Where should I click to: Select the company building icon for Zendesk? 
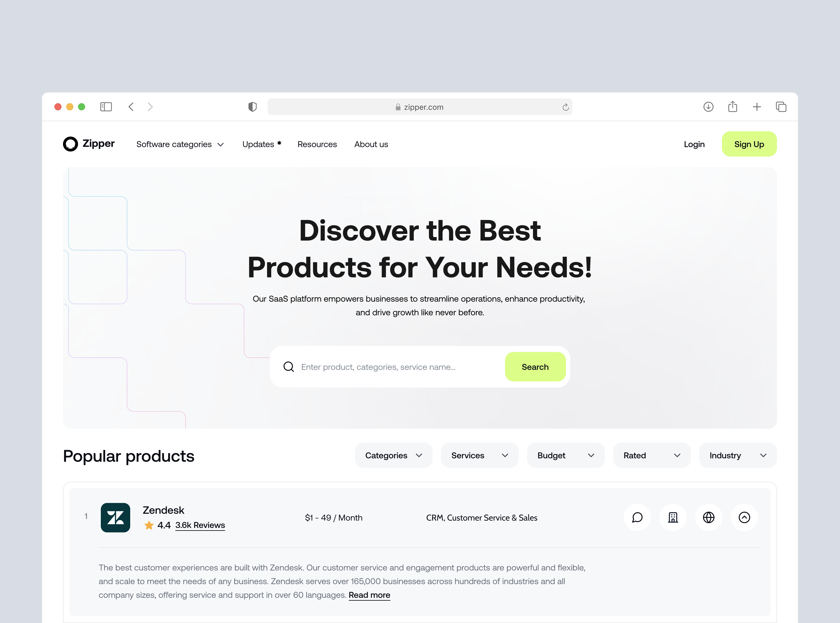click(673, 517)
